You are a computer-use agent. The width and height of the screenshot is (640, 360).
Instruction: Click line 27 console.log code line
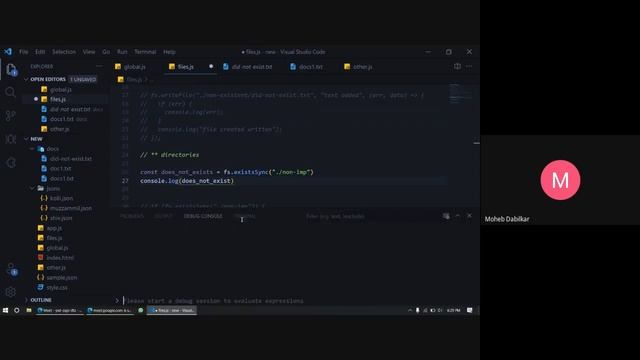point(187,181)
